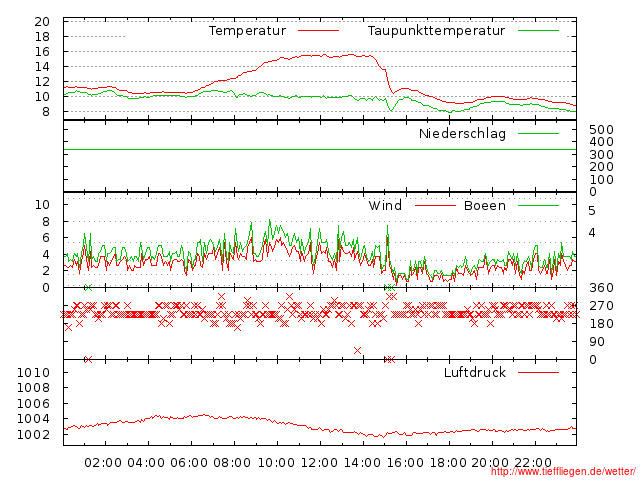Click the 06:00 time axis label
Image resolution: width=640 pixels, height=480 pixels.
coord(189,463)
